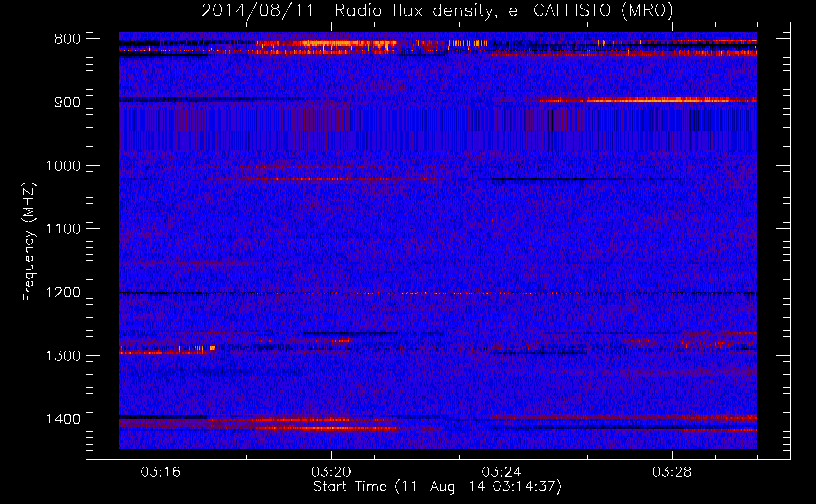This screenshot has width=816, height=504.
Task: Click the '1100' frequency axis label
Action: coord(63,229)
